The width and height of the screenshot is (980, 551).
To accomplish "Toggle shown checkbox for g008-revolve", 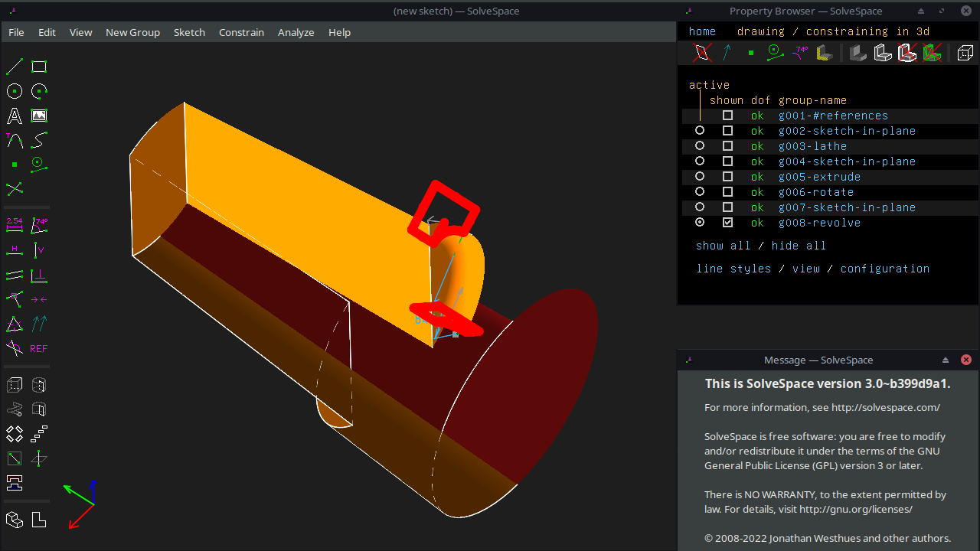I will point(728,223).
